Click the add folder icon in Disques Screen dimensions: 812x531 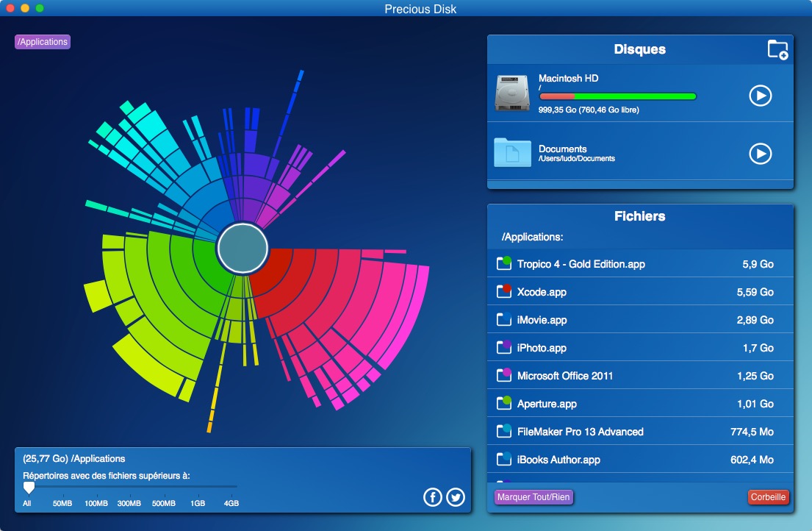[777, 50]
